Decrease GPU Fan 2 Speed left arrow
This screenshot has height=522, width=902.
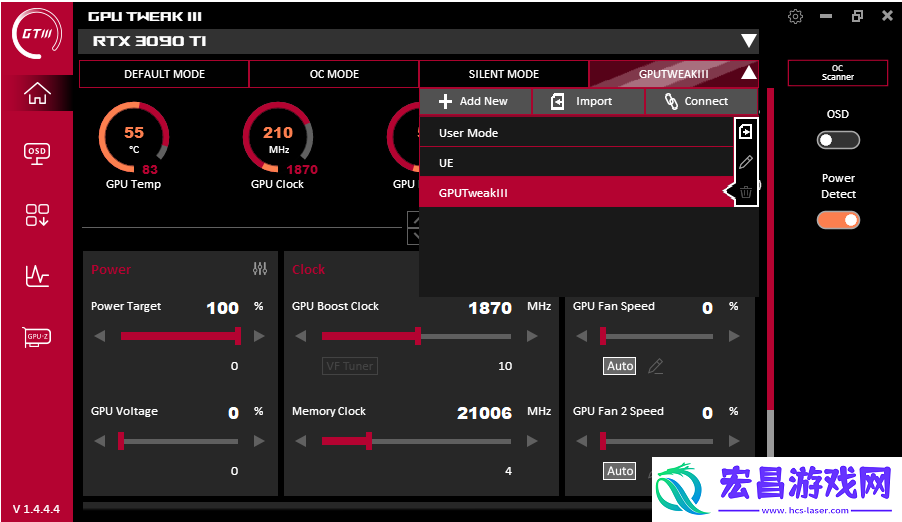click(x=582, y=441)
